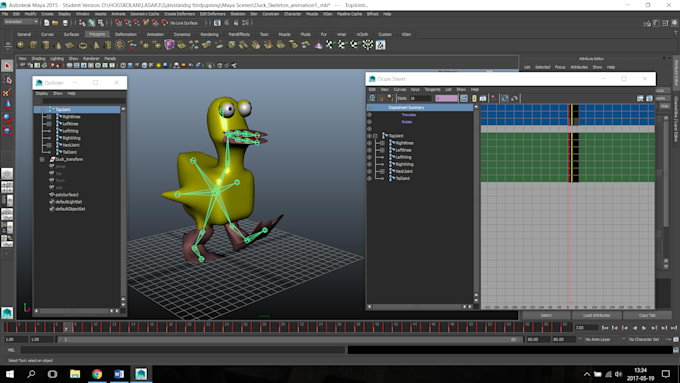The height and width of the screenshot is (383, 680).
Task: Click the Open Scene folder icon
Action: click(x=56, y=23)
